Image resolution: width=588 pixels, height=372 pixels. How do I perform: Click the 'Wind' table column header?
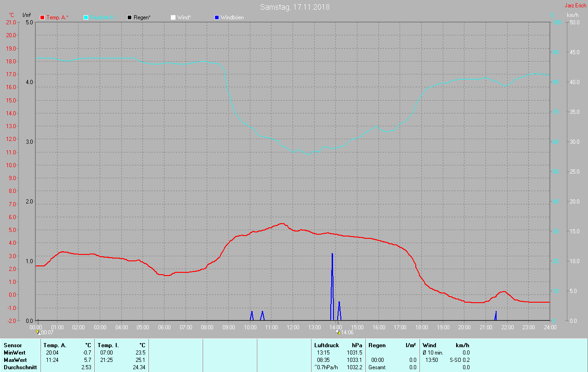[430, 345]
